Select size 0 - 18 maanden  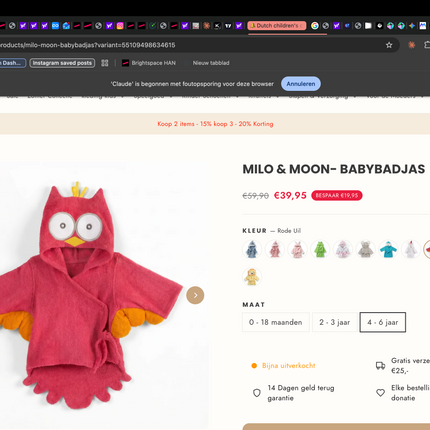[x=276, y=322]
